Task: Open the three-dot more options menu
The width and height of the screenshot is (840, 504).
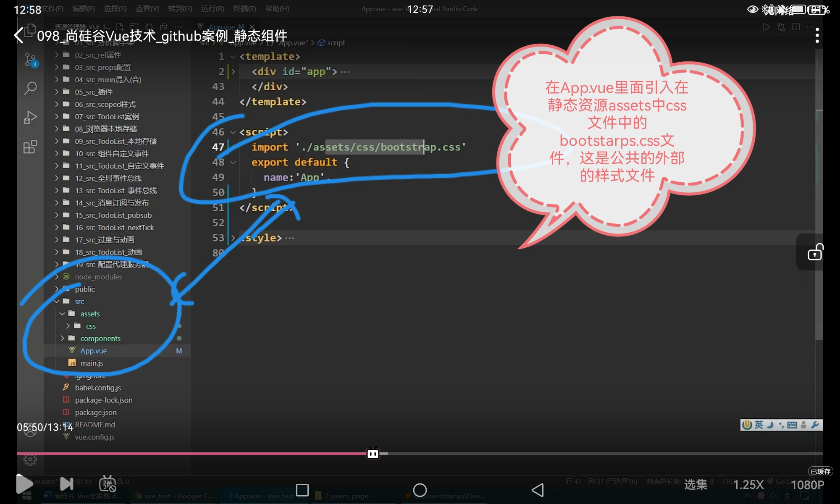Action: point(817,36)
